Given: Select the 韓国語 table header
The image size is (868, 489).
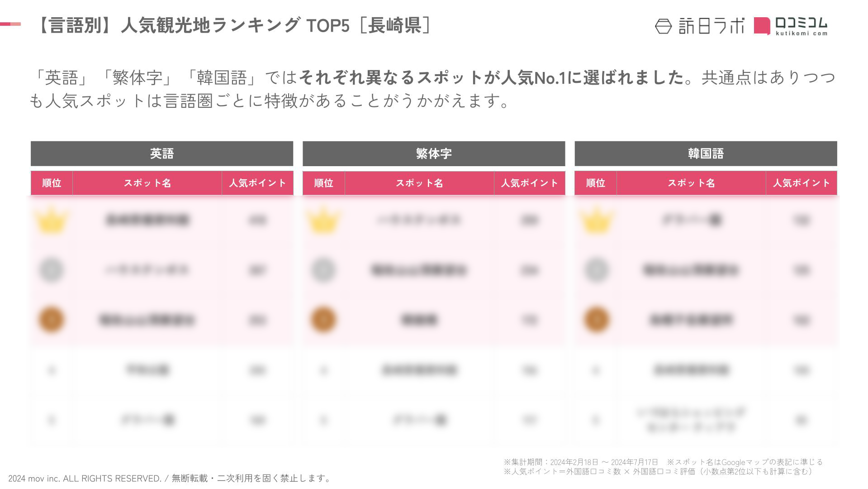Looking at the screenshot, I should coord(706,153).
